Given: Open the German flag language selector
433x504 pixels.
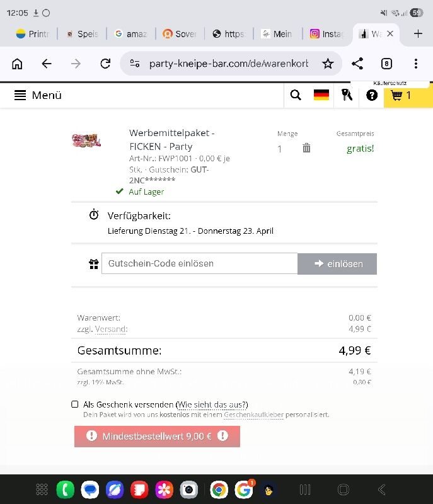Looking at the screenshot, I should (x=321, y=95).
